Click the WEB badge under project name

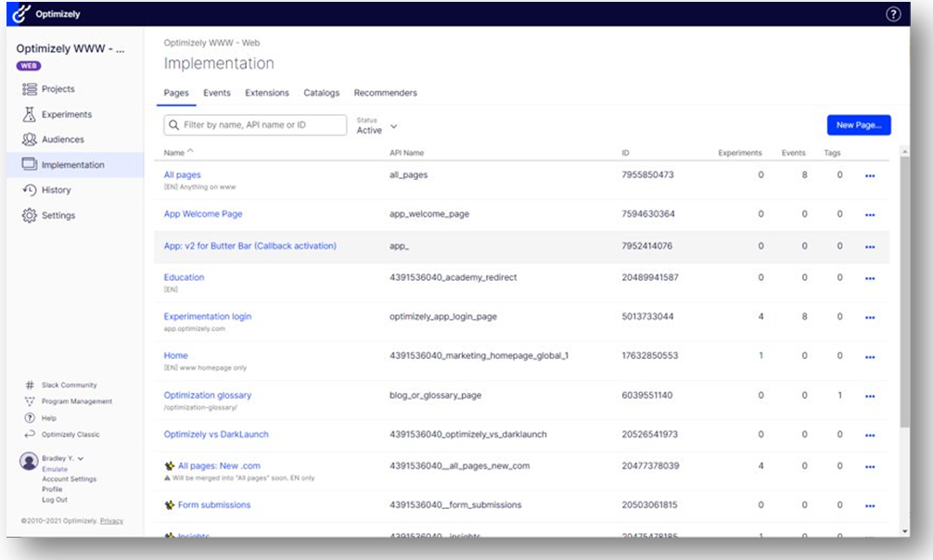coord(29,66)
